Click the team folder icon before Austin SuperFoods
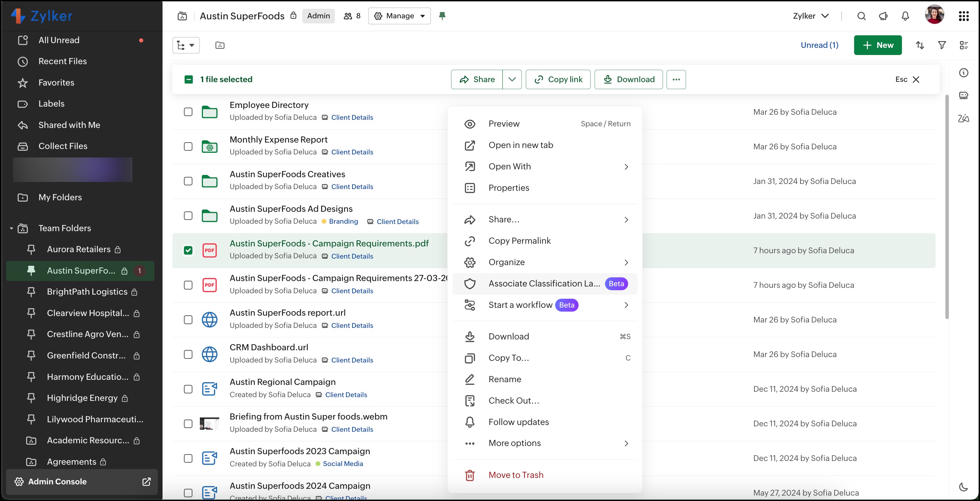 pos(182,16)
